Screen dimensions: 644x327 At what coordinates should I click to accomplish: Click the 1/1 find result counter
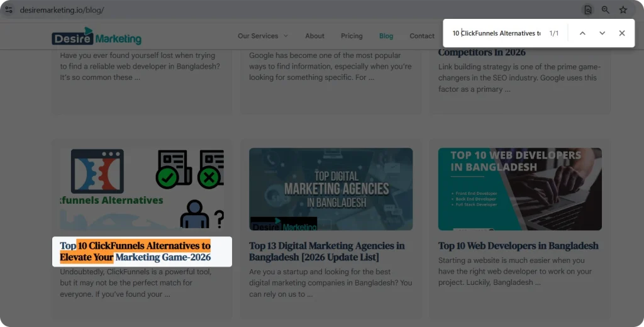click(554, 33)
